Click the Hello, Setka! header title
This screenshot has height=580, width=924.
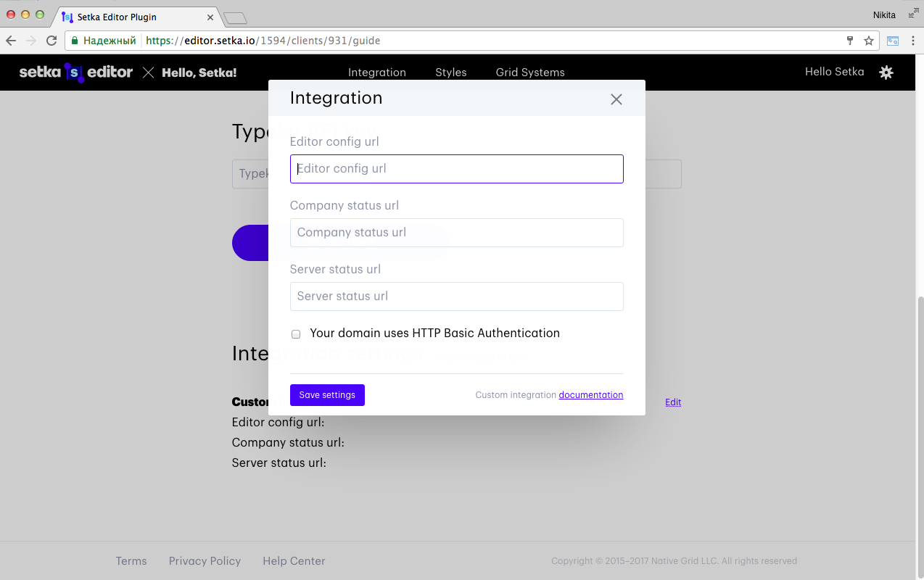point(199,72)
